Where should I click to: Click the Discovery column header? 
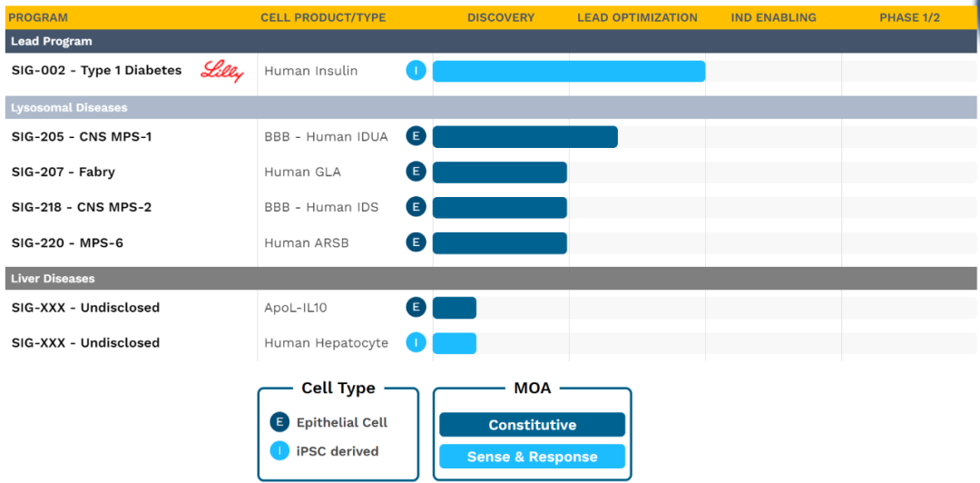point(501,17)
